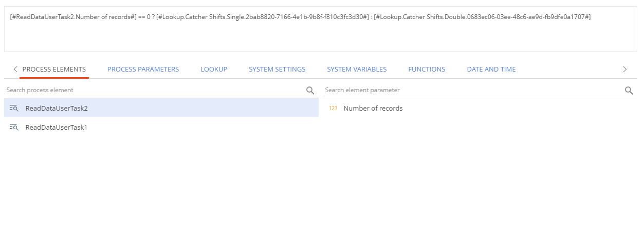The image size is (644, 229).
Task: Open the Lookup tab
Action: pyautogui.click(x=214, y=69)
